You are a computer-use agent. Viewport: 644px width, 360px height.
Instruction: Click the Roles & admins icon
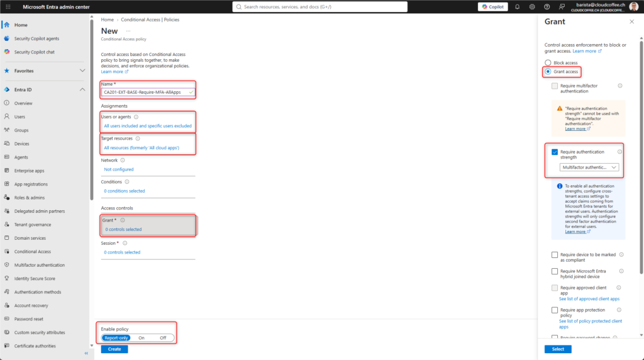[x=6, y=197]
